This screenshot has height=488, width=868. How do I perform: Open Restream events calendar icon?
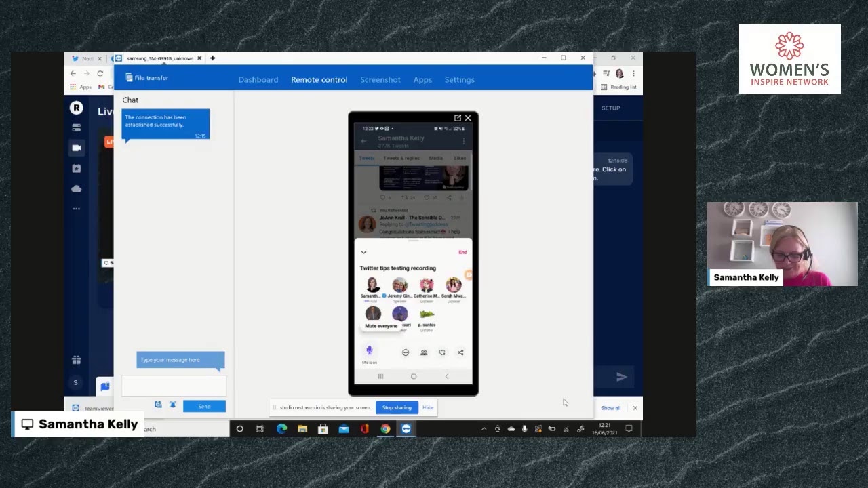76,168
